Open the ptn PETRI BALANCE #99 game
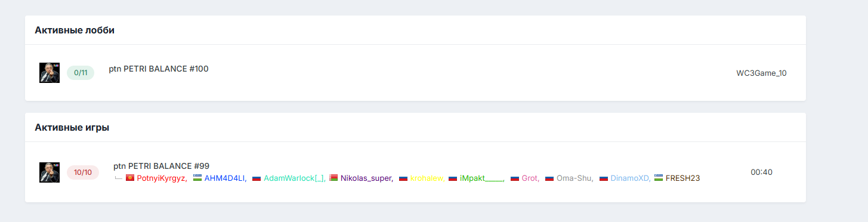Viewport: 868px width, 222px height. (x=161, y=166)
